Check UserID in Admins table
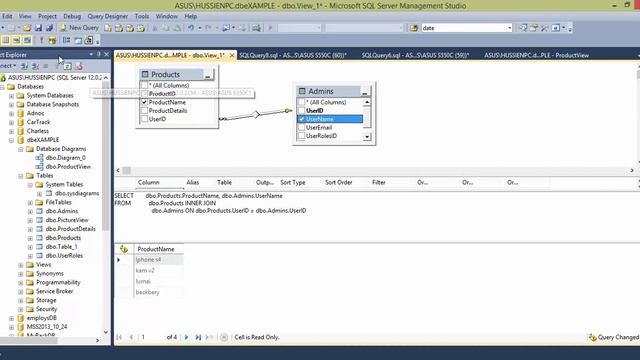This screenshot has height=360, width=640. (302, 111)
